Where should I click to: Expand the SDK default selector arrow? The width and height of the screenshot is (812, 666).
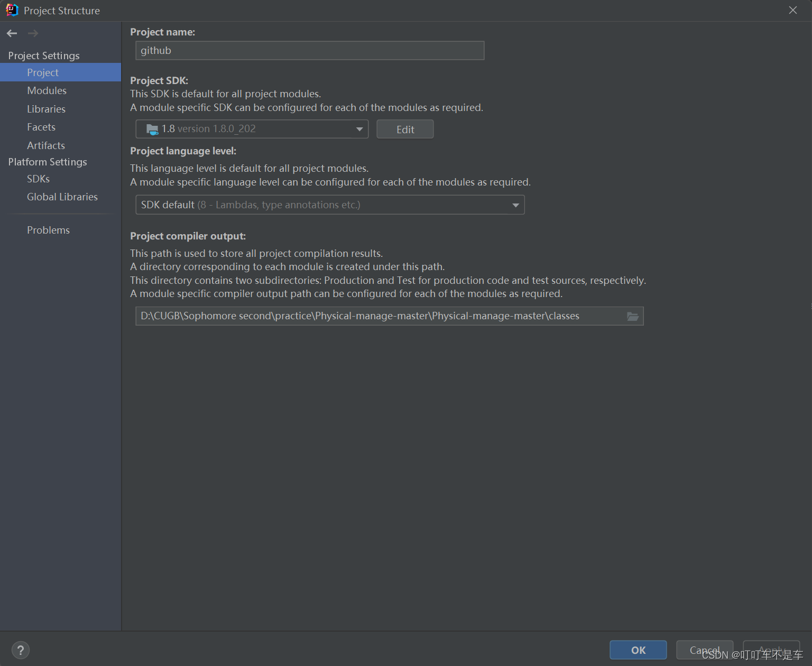point(515,205)
